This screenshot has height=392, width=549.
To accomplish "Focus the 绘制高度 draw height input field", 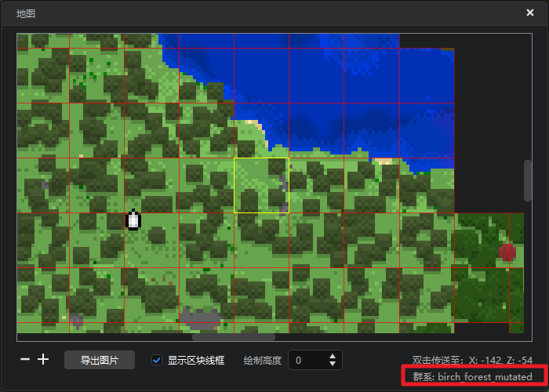I will click(314, 360).
